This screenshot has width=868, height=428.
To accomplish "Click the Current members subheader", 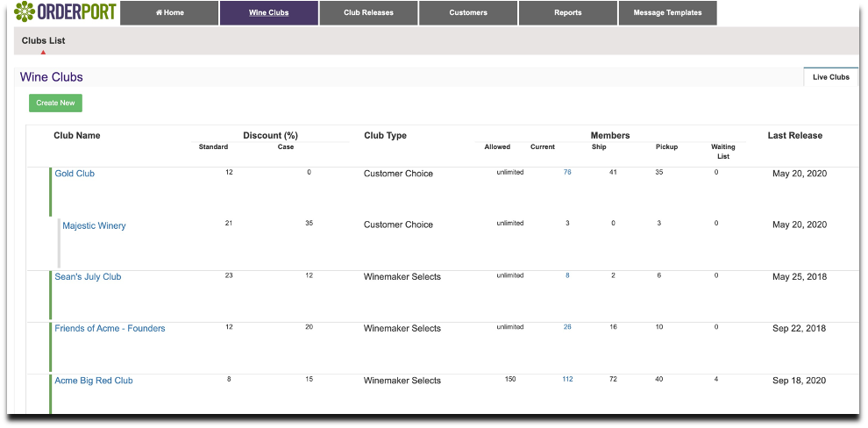I will [543, 146].
